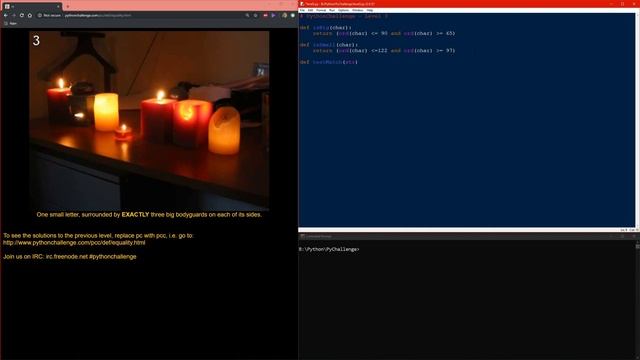
Task: Open the pcc/def/equality.html solutions link
Action: [74, 242]
